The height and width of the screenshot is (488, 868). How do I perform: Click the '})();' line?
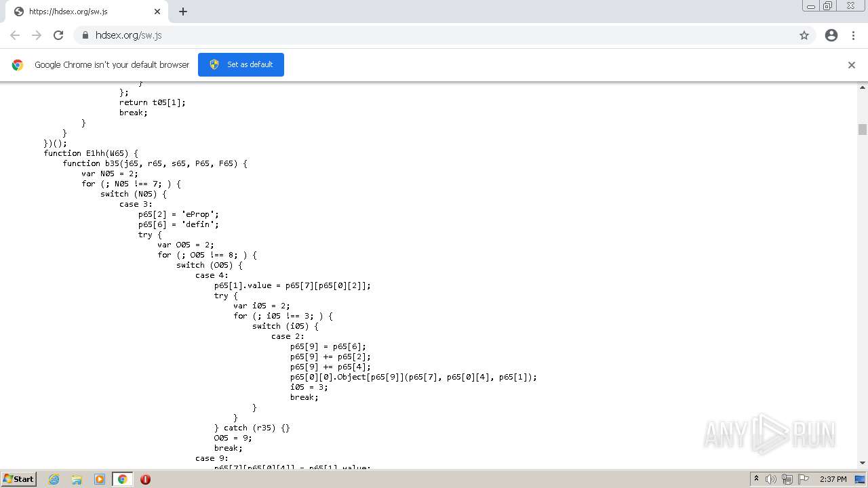(x=56, y=143)
